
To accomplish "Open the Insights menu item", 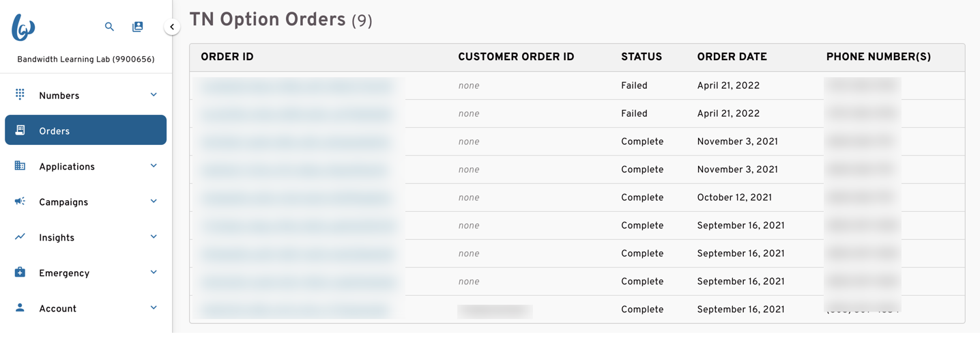I will point(85,237).
